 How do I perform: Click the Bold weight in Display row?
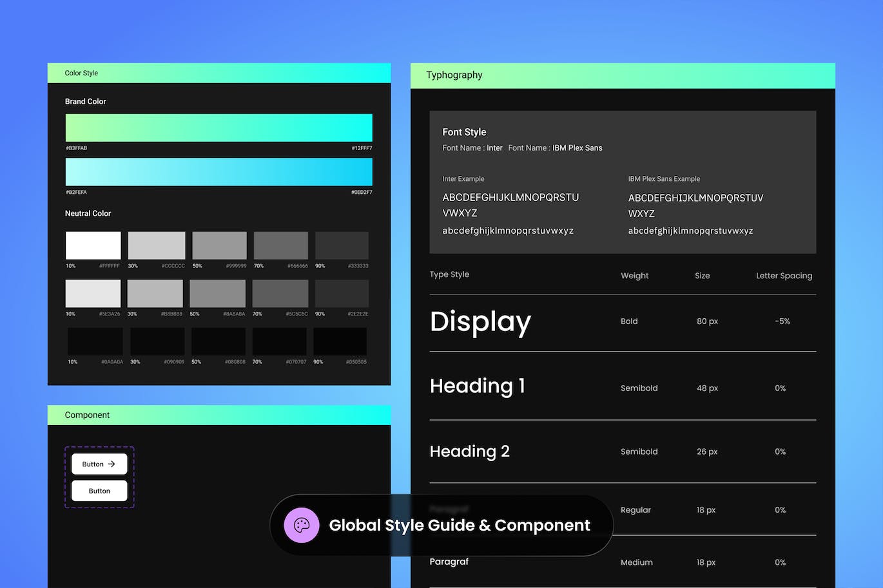[x=629, y=321]
